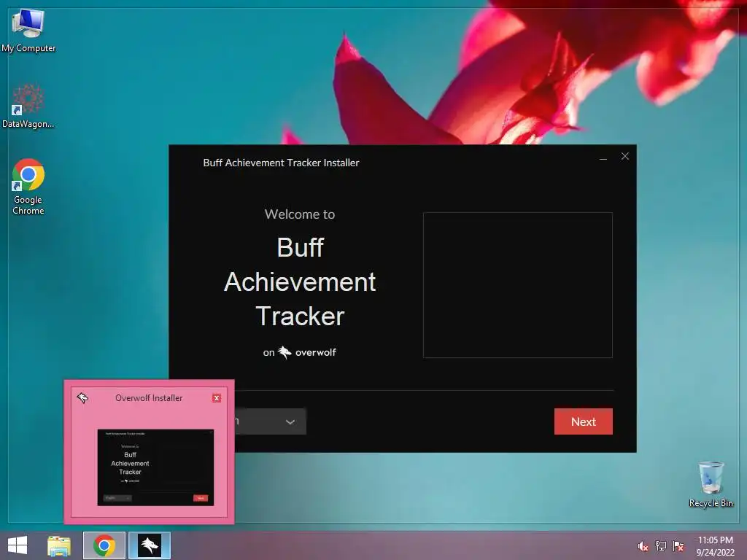Click the Overwolf wolf icon in preview header
The height and width of the screenshot is (560, 747).
coord(82,397)
